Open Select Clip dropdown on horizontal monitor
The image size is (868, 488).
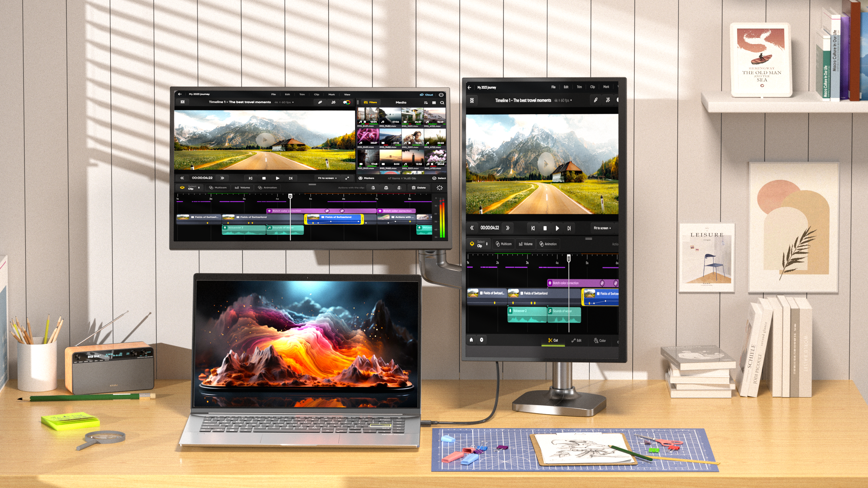tap(192, 188)
